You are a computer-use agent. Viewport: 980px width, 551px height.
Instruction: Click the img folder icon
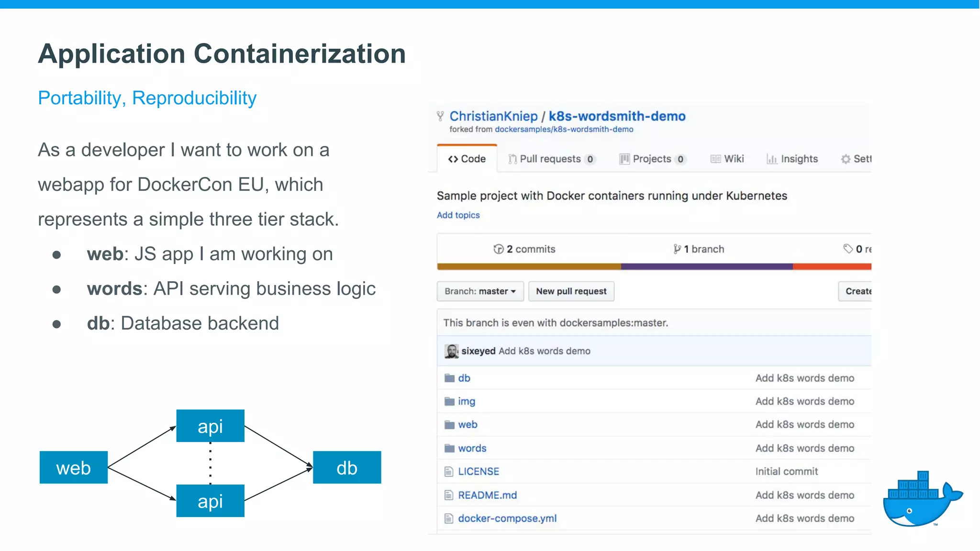coord(449,401)
